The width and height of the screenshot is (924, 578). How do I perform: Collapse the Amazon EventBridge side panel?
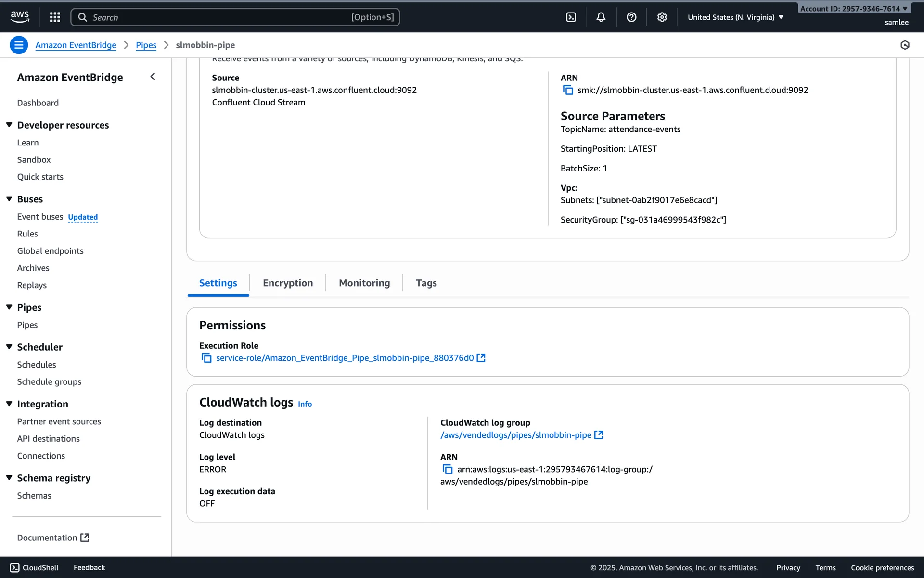coord(153,77)
